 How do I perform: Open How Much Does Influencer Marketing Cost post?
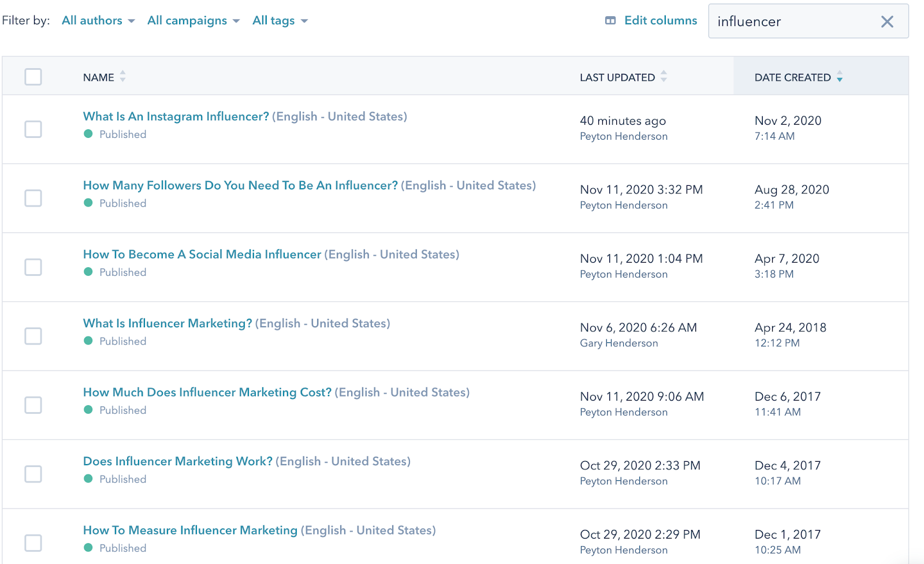(207, 393)
